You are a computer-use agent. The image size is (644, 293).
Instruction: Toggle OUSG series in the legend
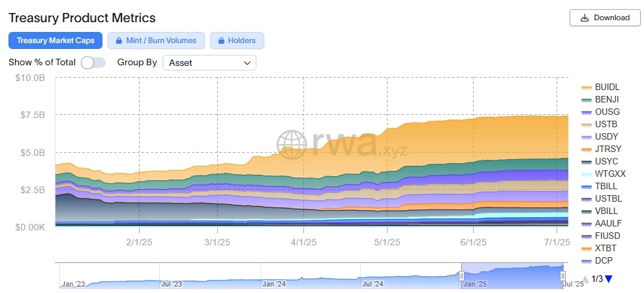600,112
